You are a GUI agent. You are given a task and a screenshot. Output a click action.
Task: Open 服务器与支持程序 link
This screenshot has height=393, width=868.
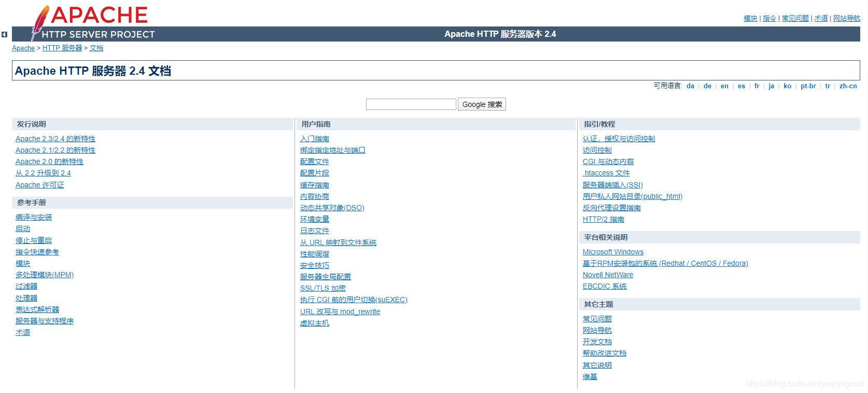click(45, 321)
